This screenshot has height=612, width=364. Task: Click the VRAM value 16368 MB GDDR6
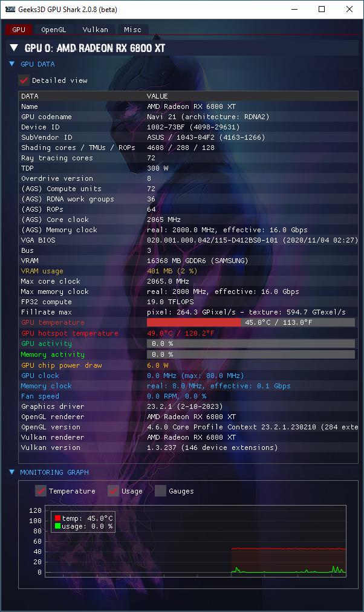point(197,261)
